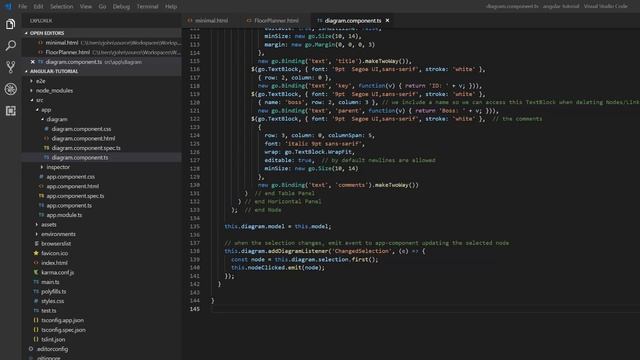Expand the inspector folder
The image size is (640, 360).
[58, 167]
